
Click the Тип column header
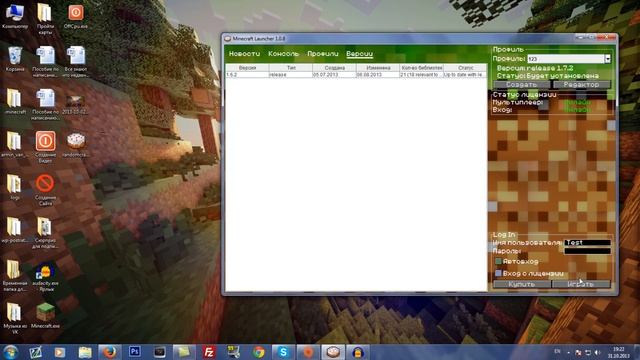tap(291, 68)
